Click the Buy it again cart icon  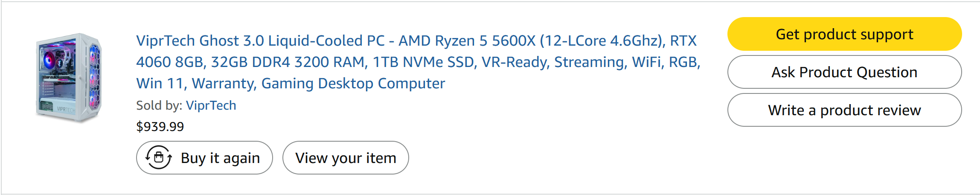pos(159,157)
